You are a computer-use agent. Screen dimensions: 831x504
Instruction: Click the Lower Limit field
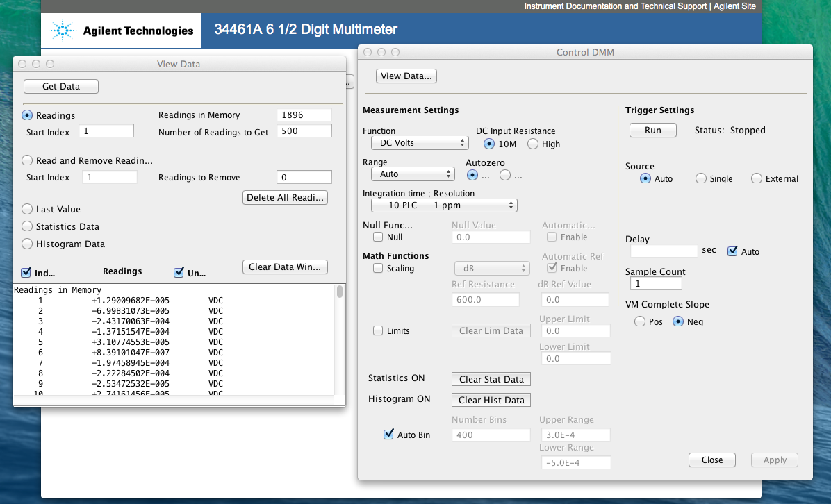click(x=575, y=358)
